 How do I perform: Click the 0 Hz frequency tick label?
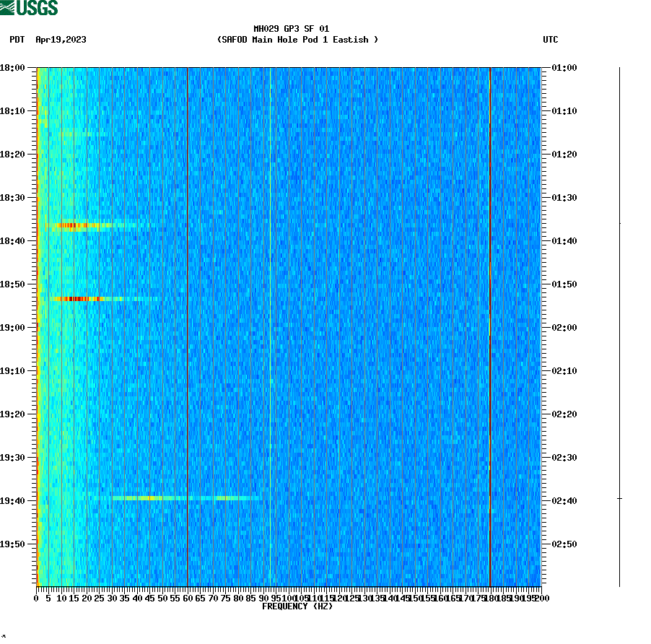click(35, 597)
